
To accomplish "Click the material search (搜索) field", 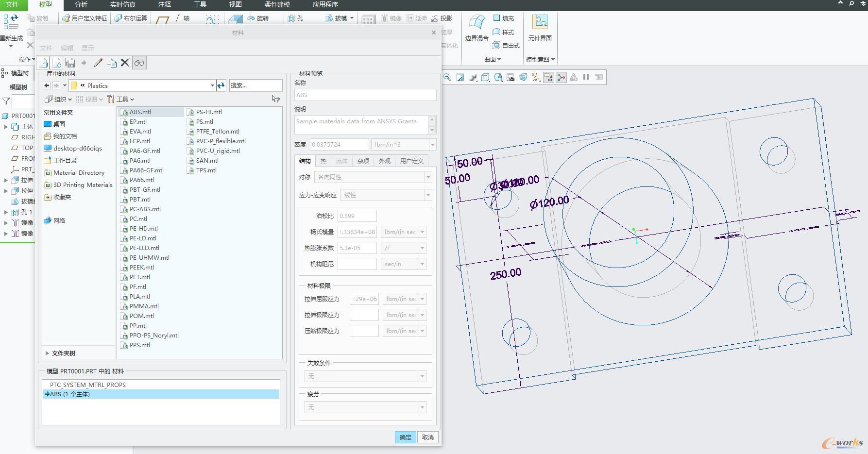I will tap(255, 85).
